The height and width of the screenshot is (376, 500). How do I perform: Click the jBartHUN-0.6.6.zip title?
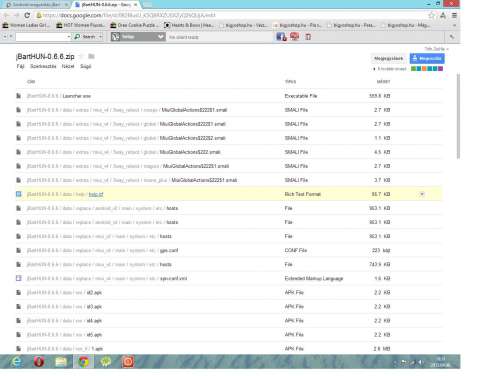(x=45, y=56)
